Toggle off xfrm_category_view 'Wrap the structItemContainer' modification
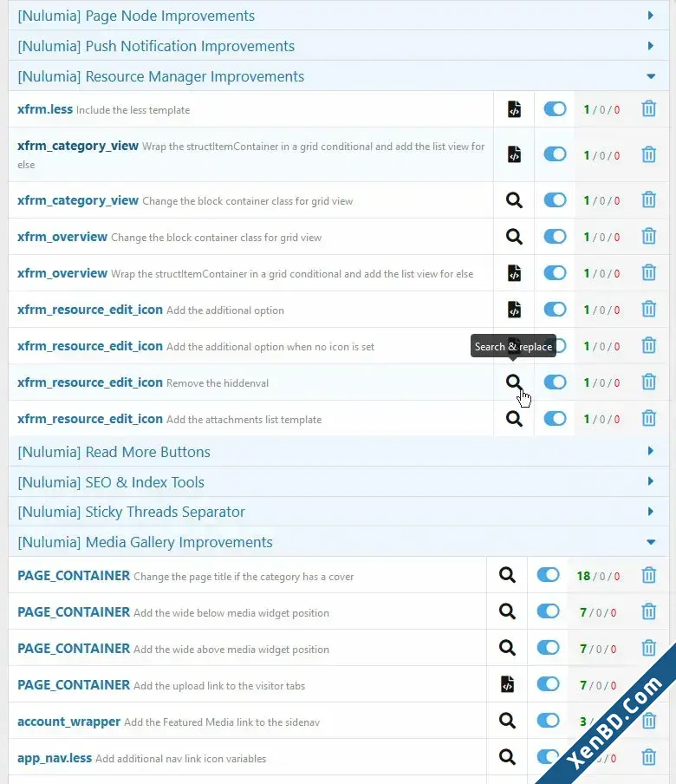The height and width of the screenshot is (784, 676). coord(555,154)
